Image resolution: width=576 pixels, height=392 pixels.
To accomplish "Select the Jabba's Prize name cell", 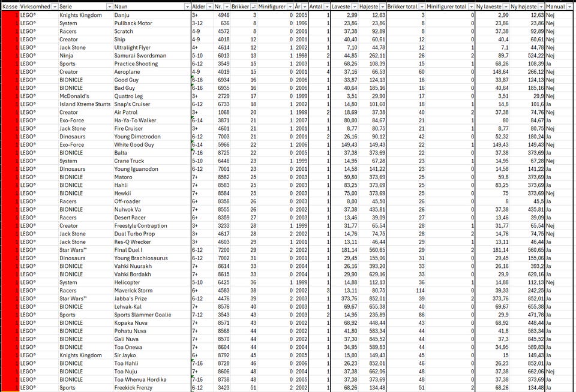I will 152,298.
